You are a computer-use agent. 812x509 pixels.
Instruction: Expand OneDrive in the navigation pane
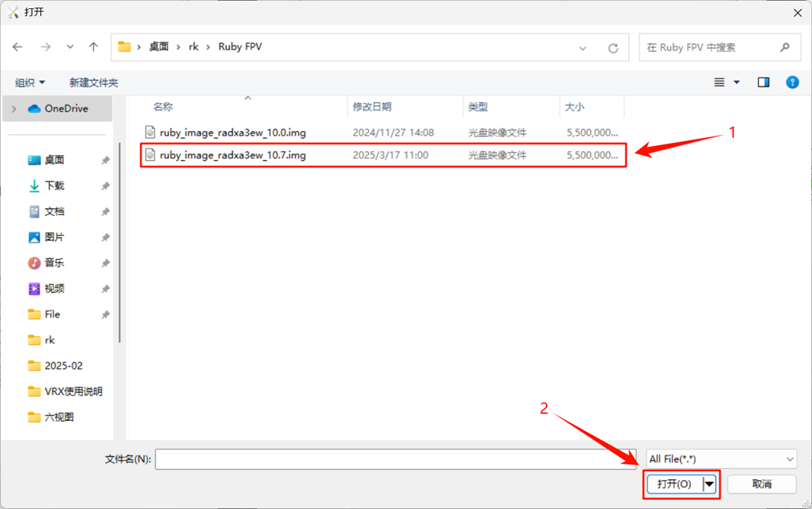[13, 108]
